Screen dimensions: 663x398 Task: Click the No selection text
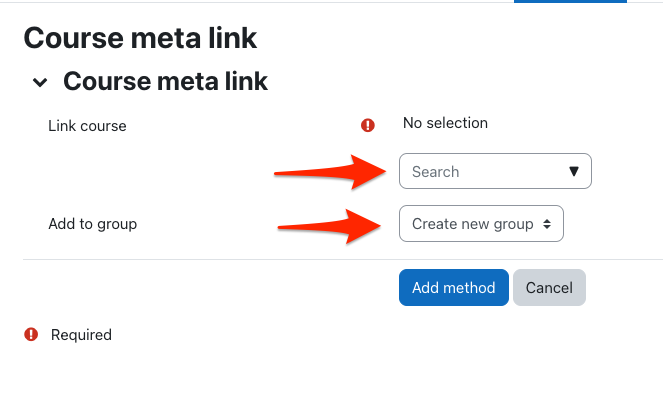tap(445, 123)
